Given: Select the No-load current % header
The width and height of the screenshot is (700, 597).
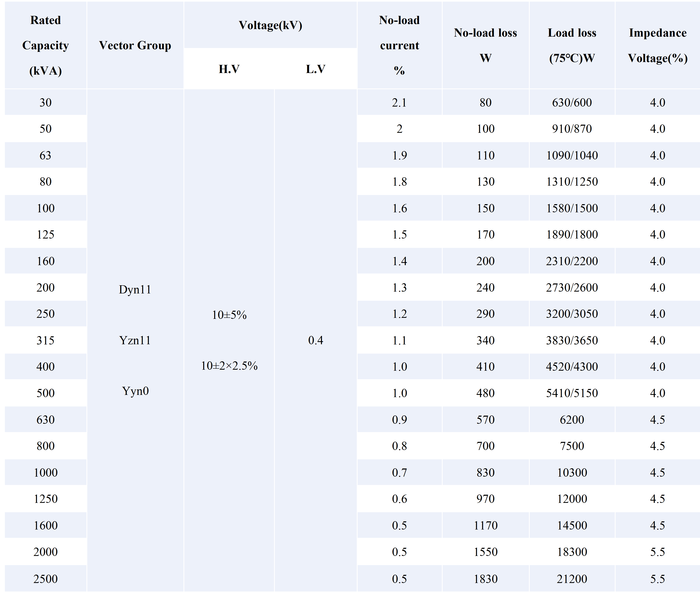Looking at the screenshot, I should click(x=399, y=45).
